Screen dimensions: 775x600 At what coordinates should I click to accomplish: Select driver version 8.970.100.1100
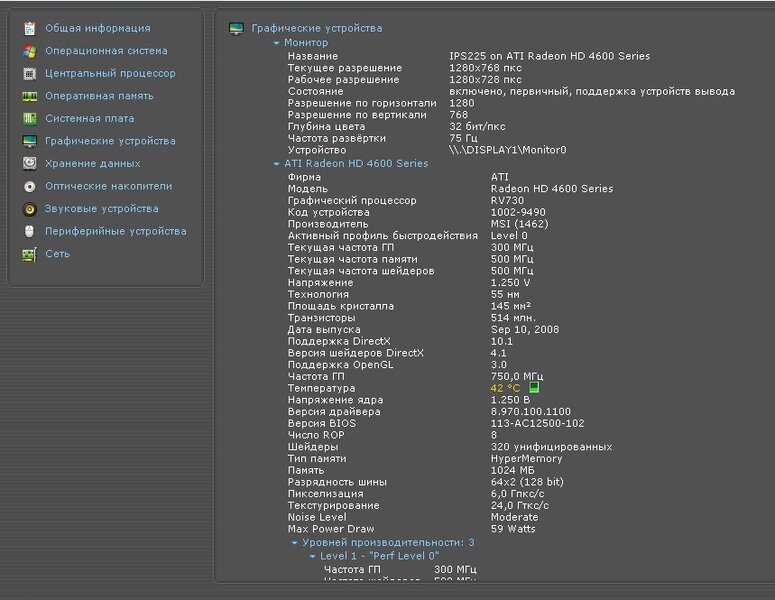pyautogui.click(x=530, y=411)
